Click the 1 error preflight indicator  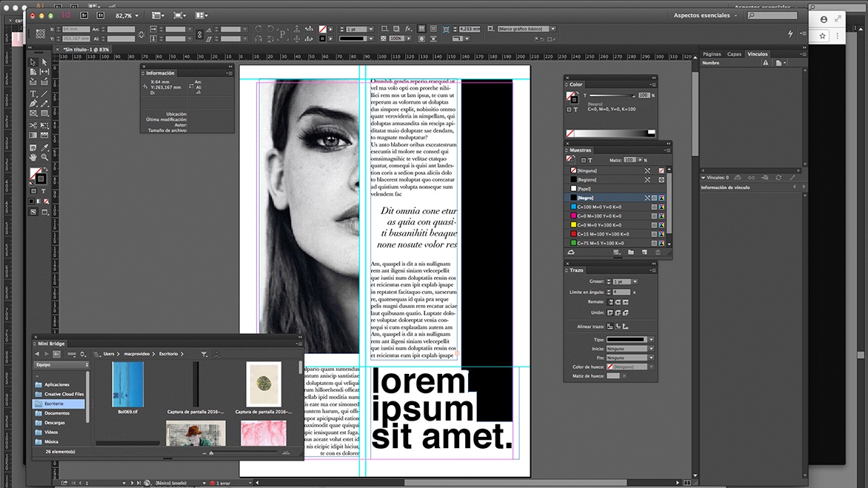pyautogui.click(x=222, y=482)
